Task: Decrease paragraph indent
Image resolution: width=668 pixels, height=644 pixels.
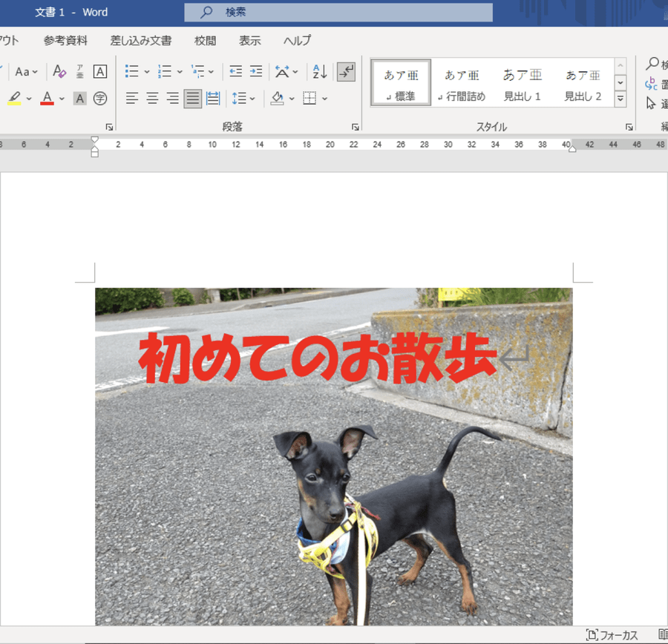Action: 235,71
